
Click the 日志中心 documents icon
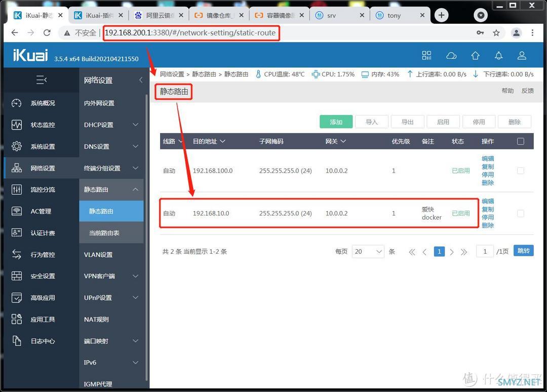[17, 341]
